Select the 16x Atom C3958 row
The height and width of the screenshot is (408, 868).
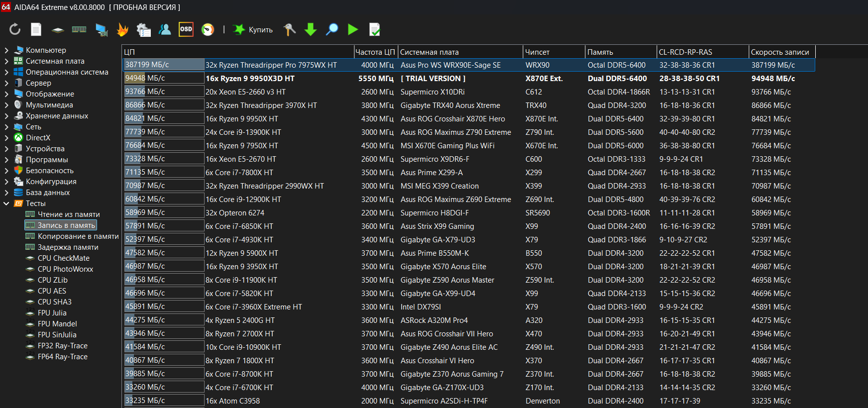(469, 401)
